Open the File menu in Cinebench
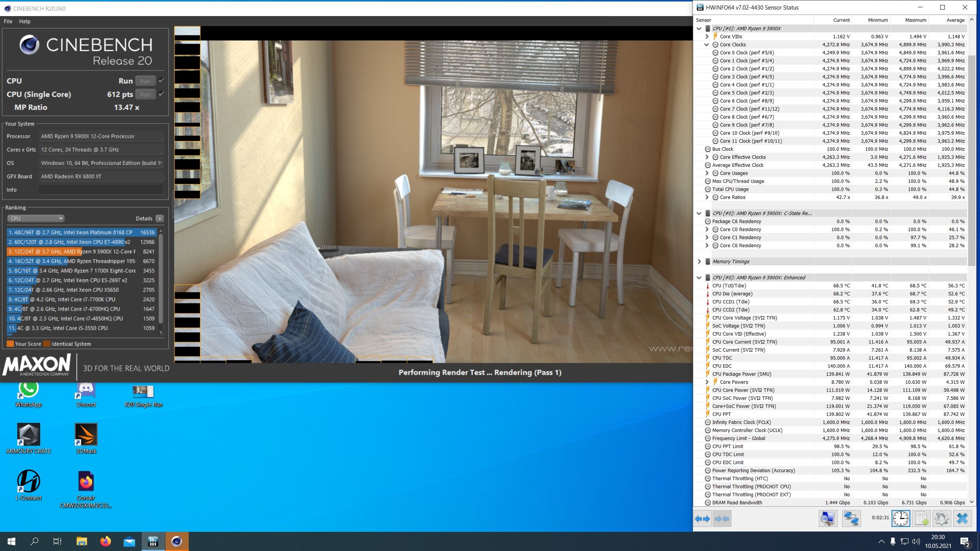 (8, 21)
